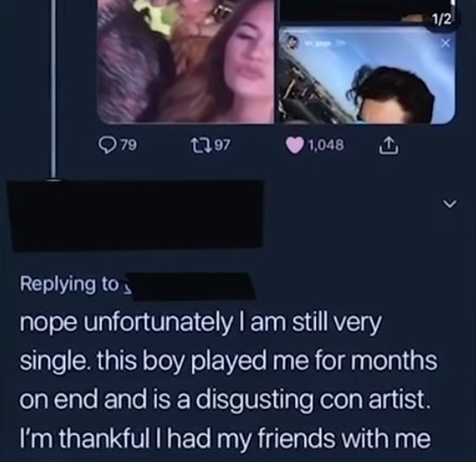Click the reply count 79
The height and width of the screenshot is (462, 476).
click(127, 145)
